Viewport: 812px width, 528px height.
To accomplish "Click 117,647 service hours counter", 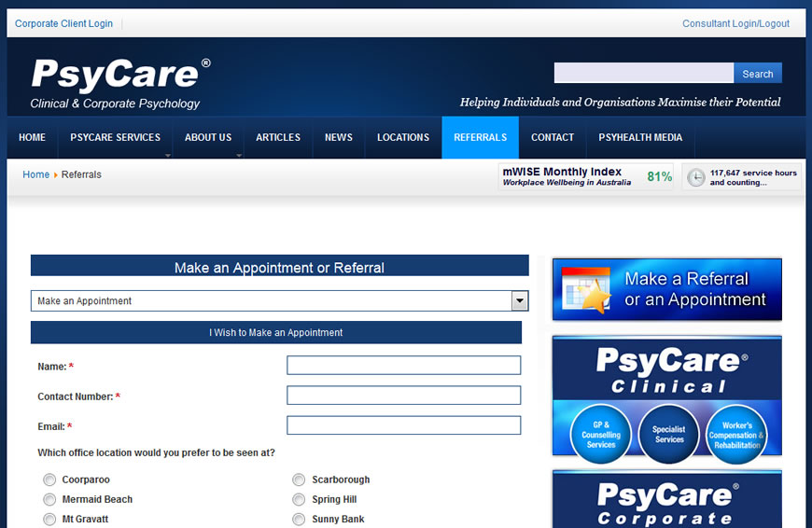I will 742,177.
